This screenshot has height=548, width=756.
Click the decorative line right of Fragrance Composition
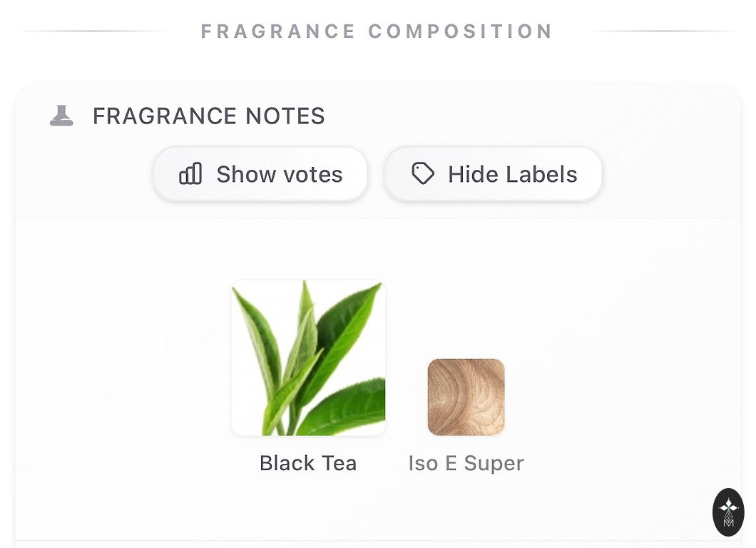[663, 31]
